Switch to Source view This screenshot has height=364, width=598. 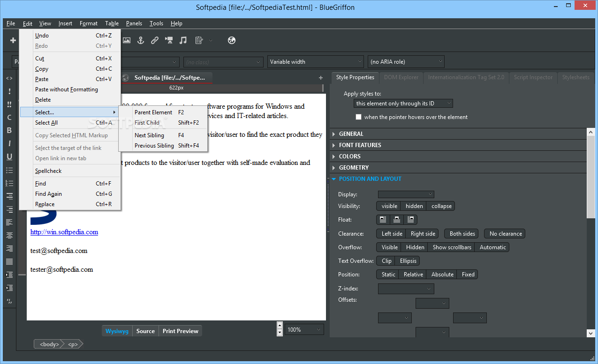click(x=145, y=331)
